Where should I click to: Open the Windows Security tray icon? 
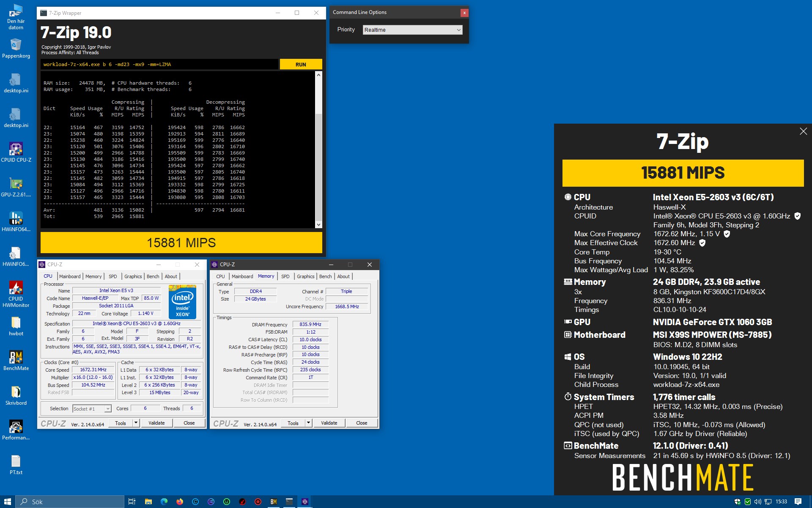738,502
